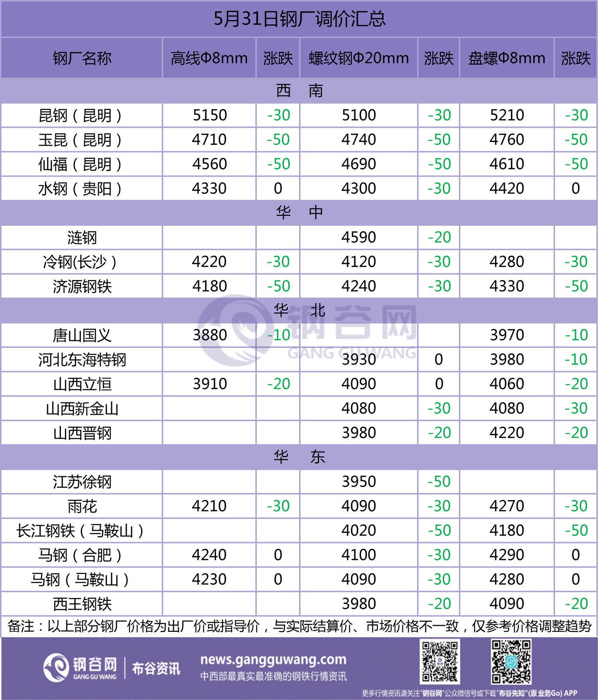Click the 4710 price in 玉昆 row
The width and height of the screenshot is (598, 700).
(x=209, y=140)
